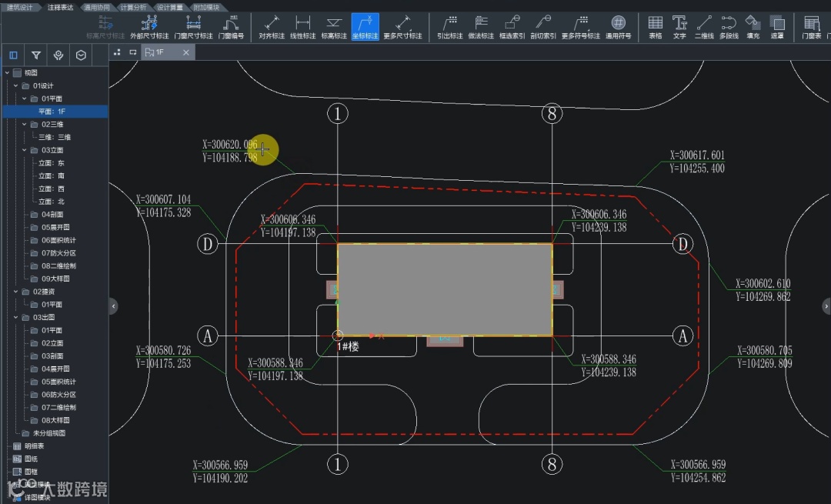The height and width of the screenshot is (504, 831).
Task: Click the 通用符号 general symbol icon
Action: (618, 27)
